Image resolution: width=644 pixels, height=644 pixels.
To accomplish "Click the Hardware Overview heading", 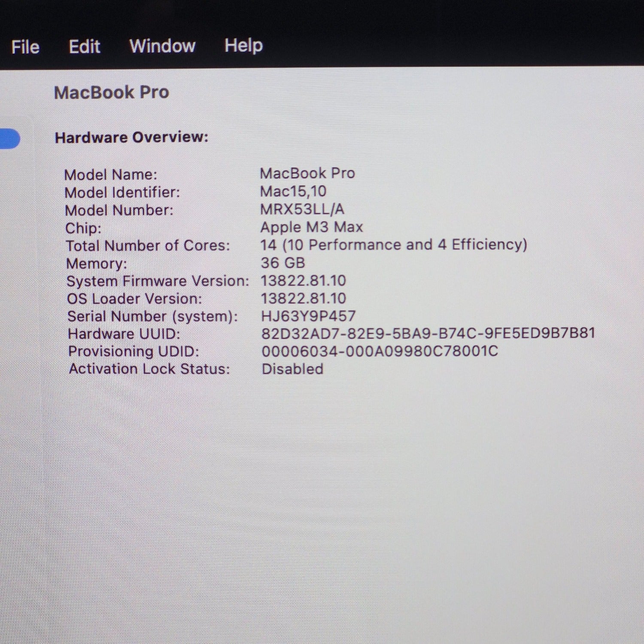I will coord(131,137).
